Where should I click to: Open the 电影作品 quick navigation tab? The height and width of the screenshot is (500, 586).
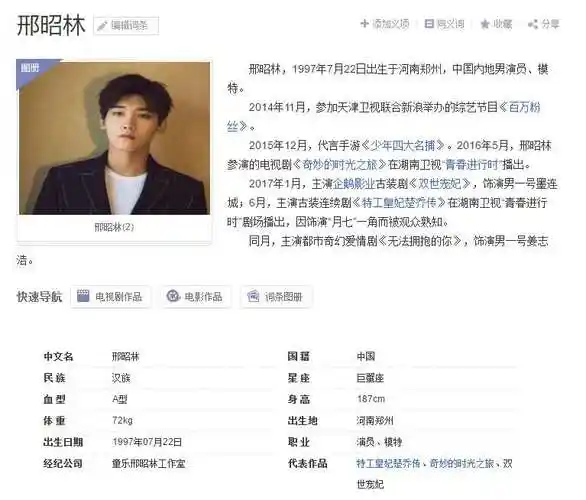coord(196,297)
